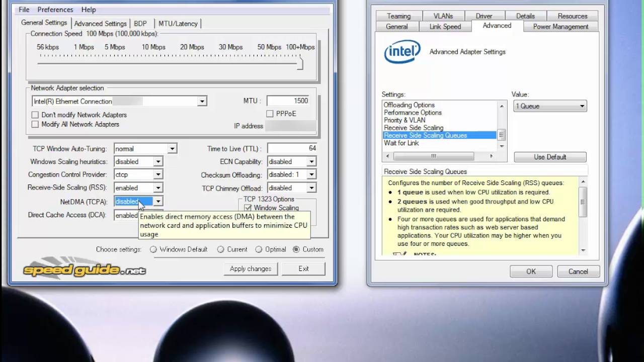Open the NetDMA (TCPA) dropdown
This screenshot has width=644, height=362.
pyautogui.click(x=158, y=202)
